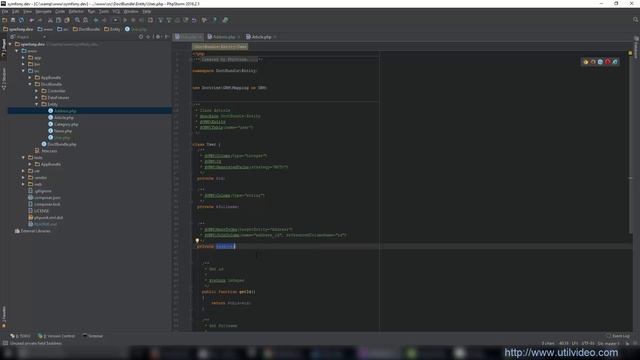Open the VCS menu
This screenshot has width=640, height=360.
tap(116, 11)
